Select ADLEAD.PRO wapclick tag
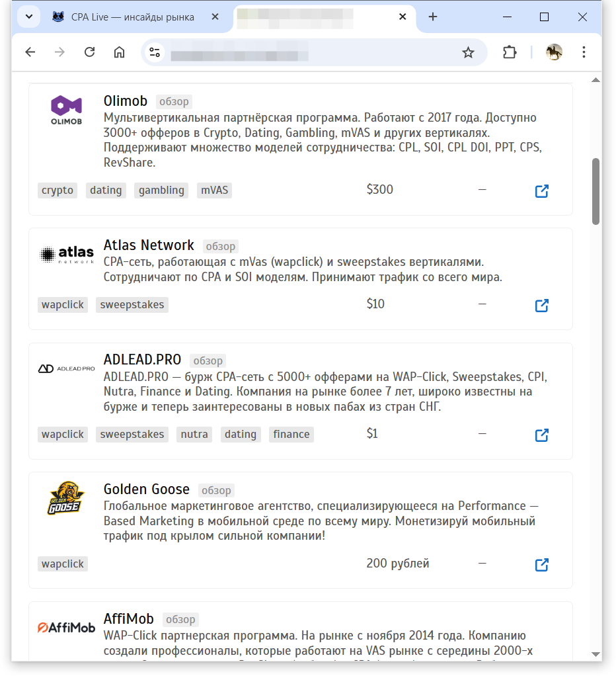This screenshot has width=616, height=676. [63, 434]
